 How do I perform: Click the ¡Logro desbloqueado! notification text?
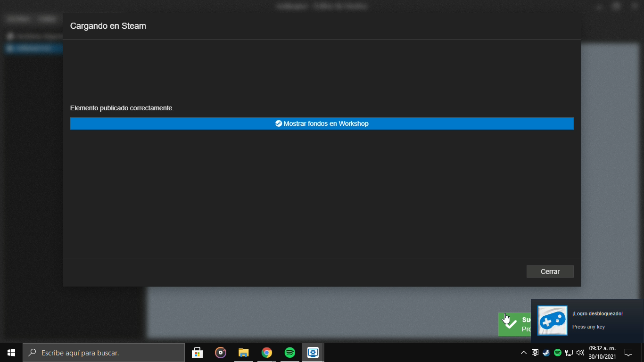click(x=597, y=314)
